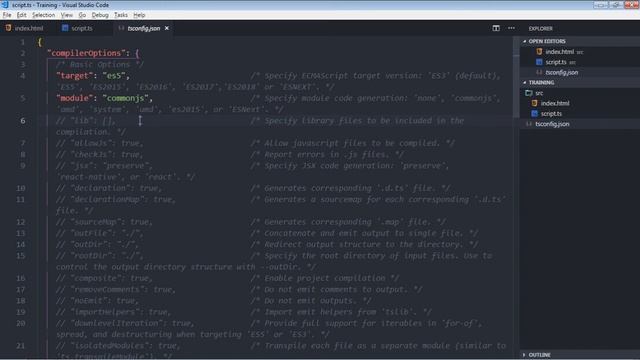Click the commented "removeComments" option on line 17

(116, 289)
